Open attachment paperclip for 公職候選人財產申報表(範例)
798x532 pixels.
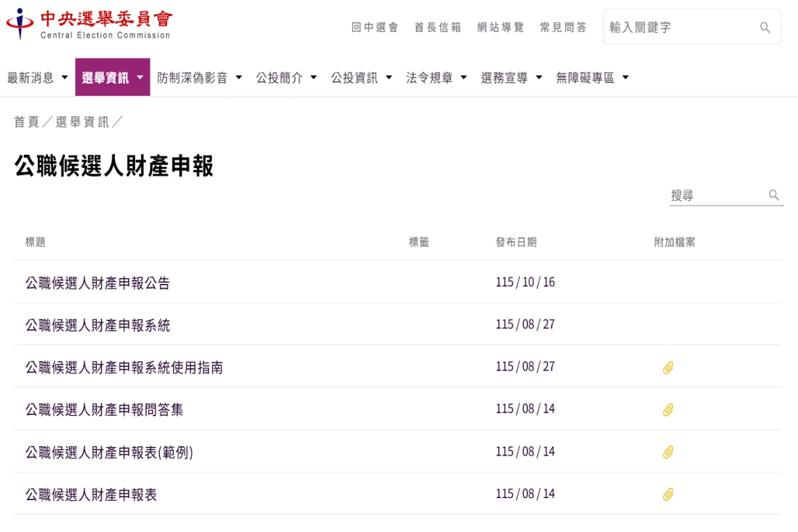tap(668, 452)
